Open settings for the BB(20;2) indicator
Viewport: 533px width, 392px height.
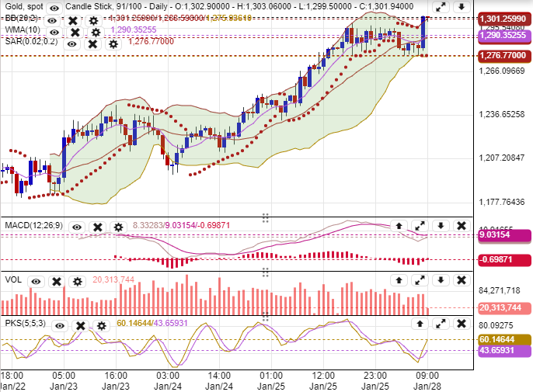point(93,19)
